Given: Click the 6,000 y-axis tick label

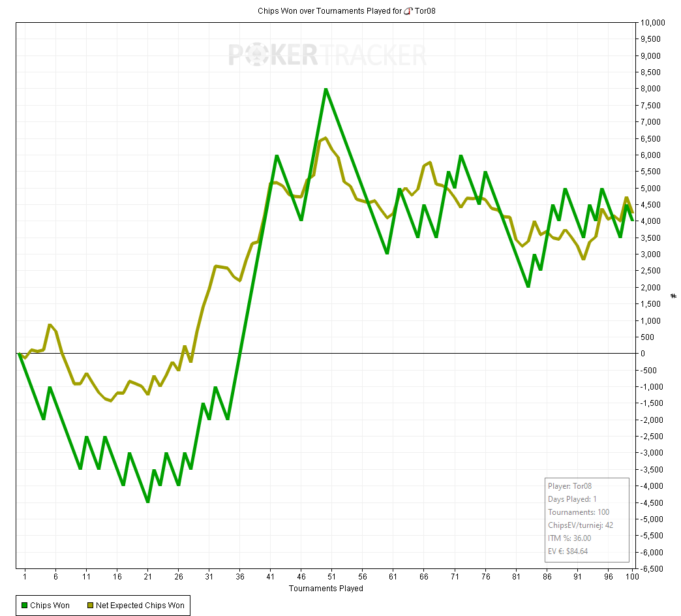Looking at the screenshot, I should pos(650,155).
